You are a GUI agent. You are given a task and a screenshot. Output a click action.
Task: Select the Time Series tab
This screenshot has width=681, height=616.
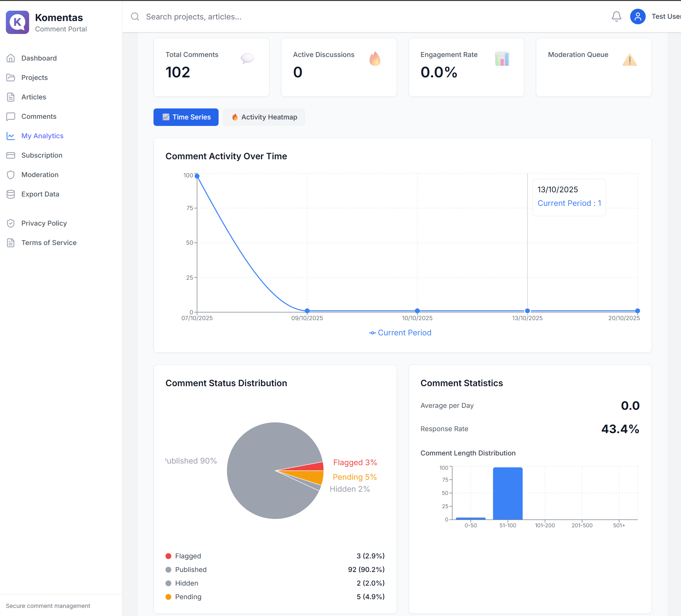pyautogui.click(x=186, y=117)
